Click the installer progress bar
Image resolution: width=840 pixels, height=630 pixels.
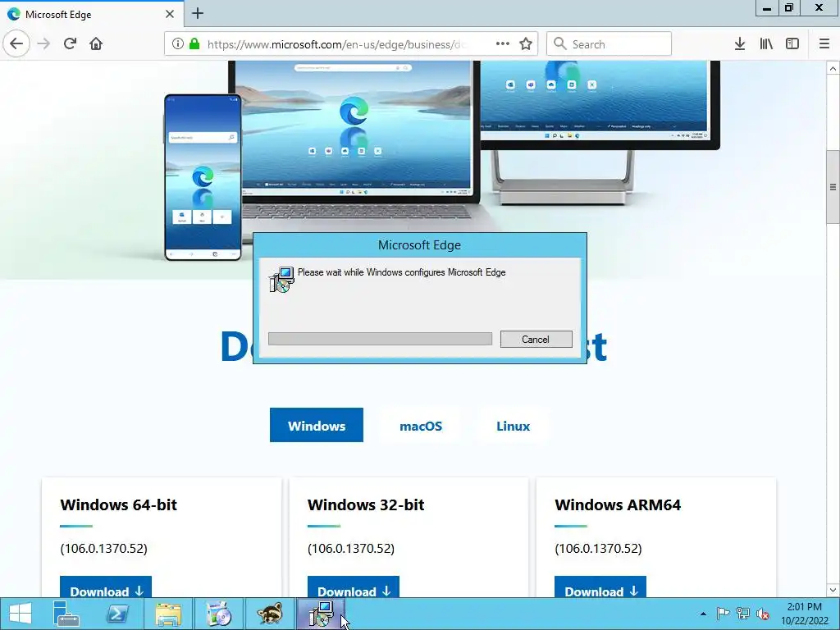(380, 339)
